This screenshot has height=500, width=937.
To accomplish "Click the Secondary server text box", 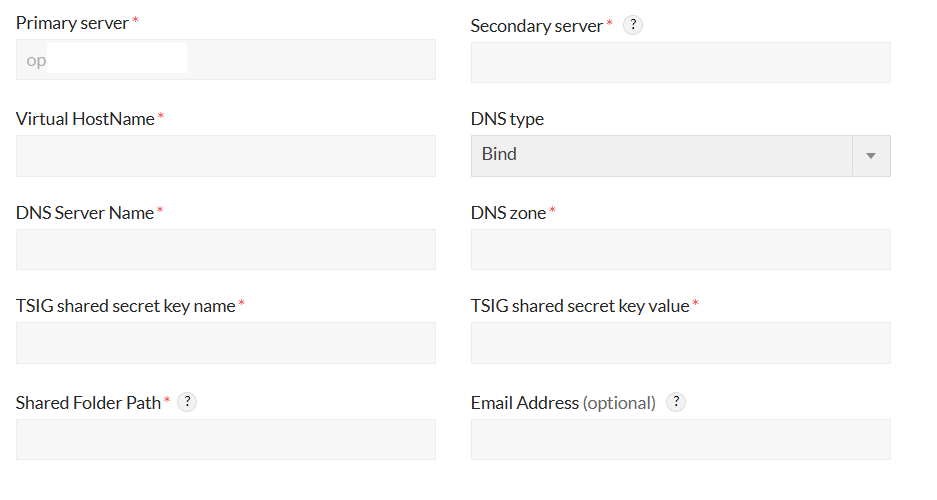I will click(x=680, y=63).
